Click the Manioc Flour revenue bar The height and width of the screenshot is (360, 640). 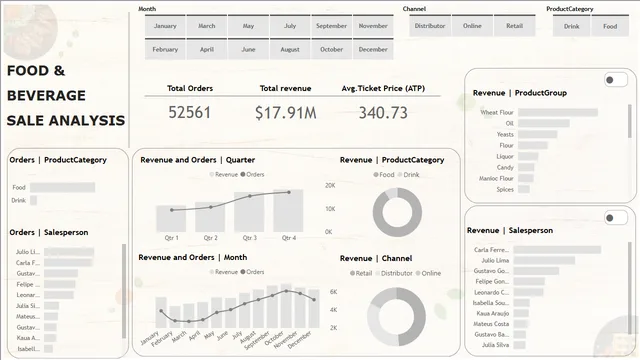[526, 178]
